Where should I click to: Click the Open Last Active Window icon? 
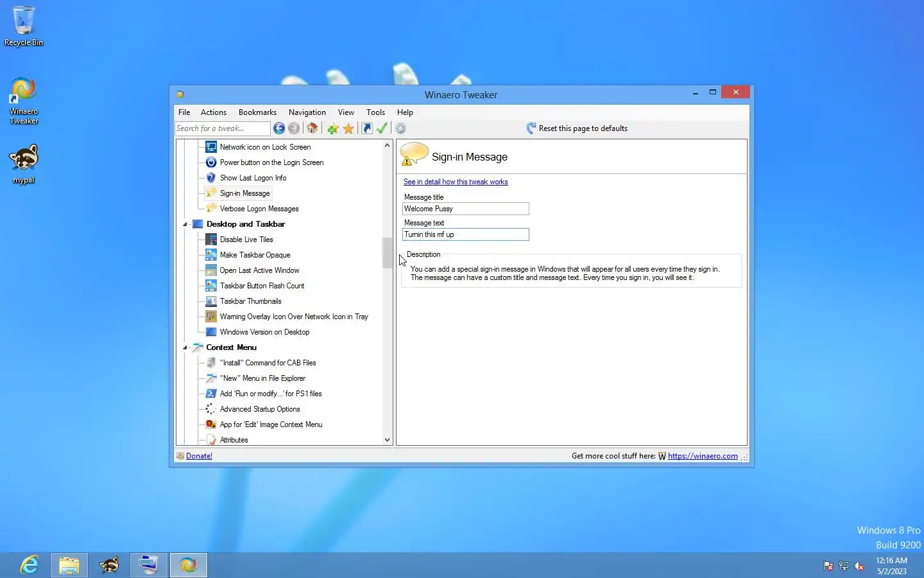coord(211,270)
